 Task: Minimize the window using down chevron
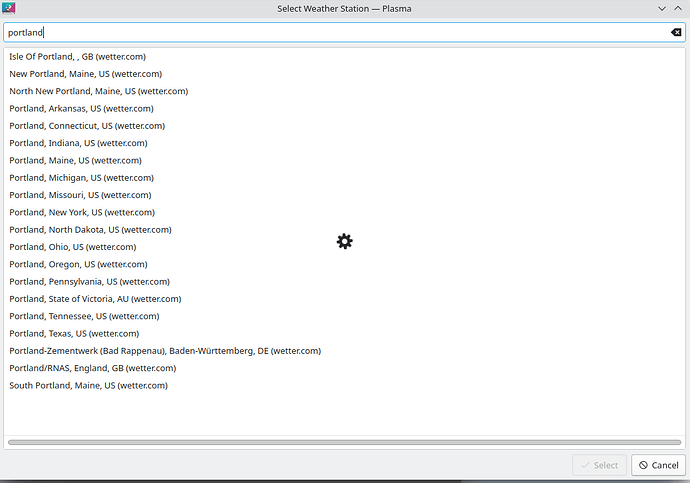pos(661,8)
